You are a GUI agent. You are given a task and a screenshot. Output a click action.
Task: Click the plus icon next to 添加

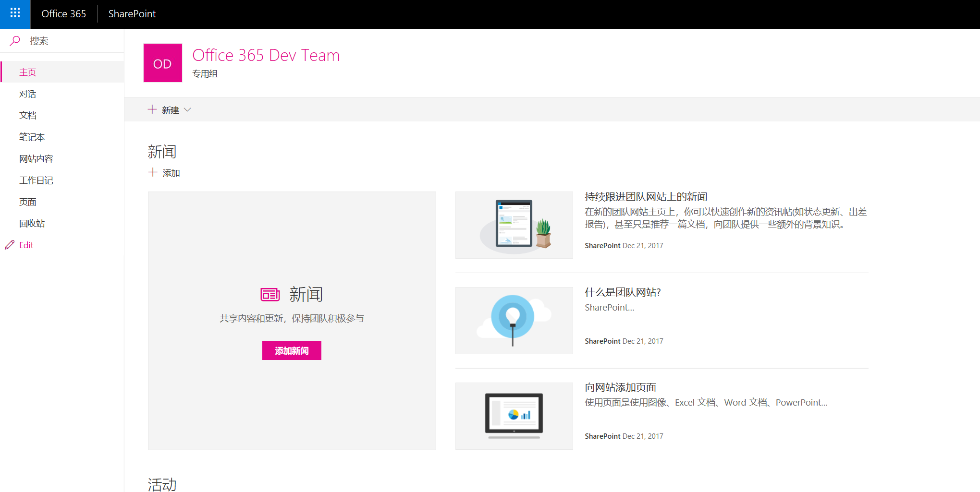tap(153, 172)
